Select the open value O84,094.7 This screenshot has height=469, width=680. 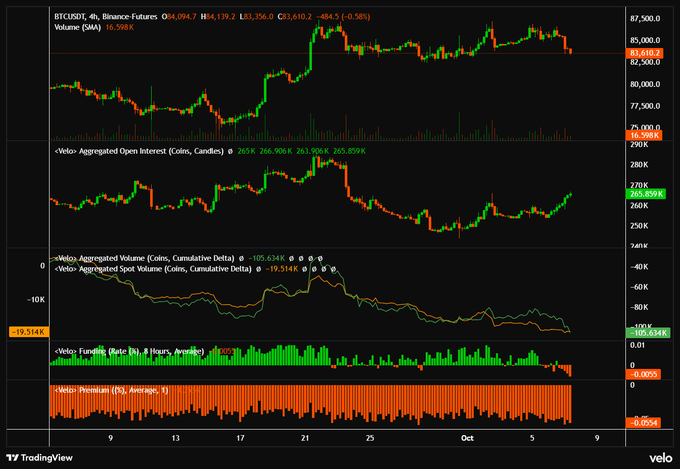179,17
